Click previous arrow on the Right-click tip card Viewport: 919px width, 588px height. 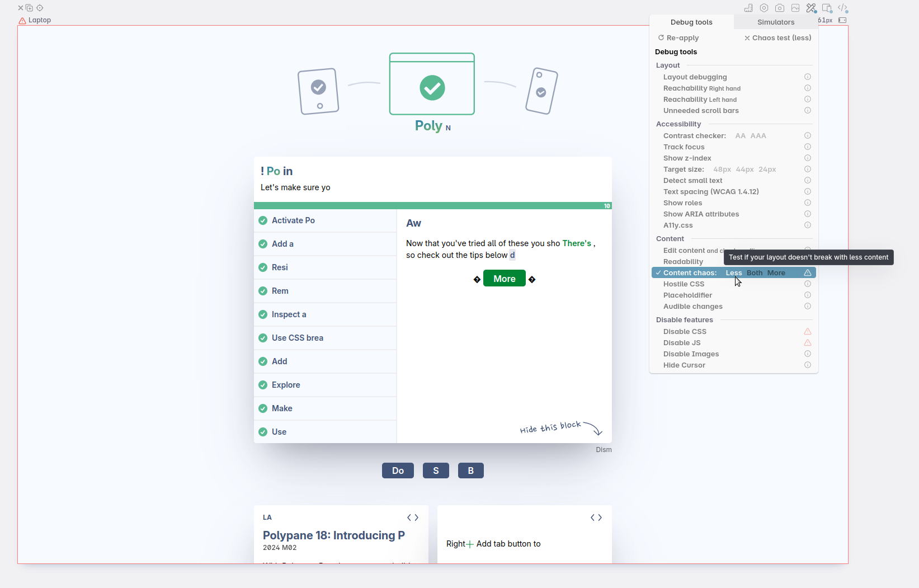(x=593, y=518)
